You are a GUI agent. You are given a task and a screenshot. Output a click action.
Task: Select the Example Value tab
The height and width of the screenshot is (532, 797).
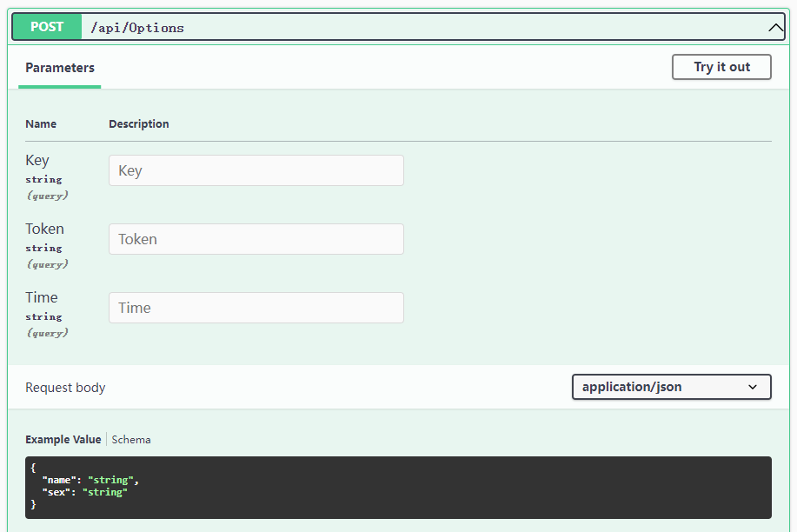click(63, 440)
